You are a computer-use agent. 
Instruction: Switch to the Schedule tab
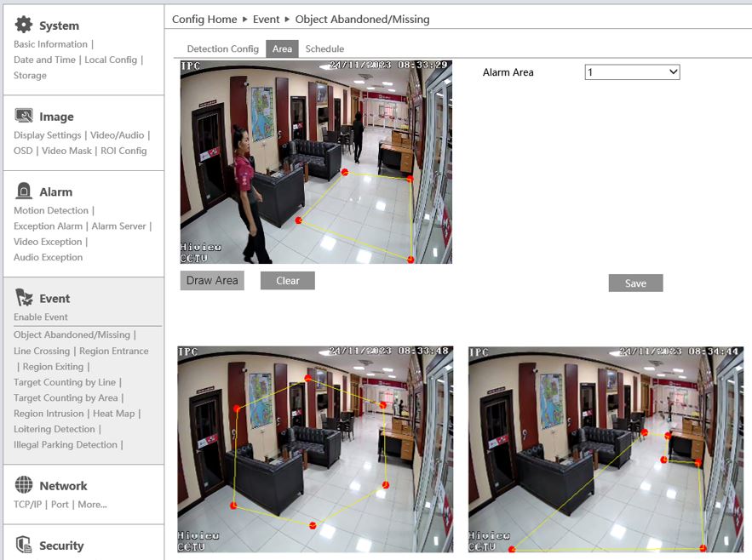pos(324,49)
